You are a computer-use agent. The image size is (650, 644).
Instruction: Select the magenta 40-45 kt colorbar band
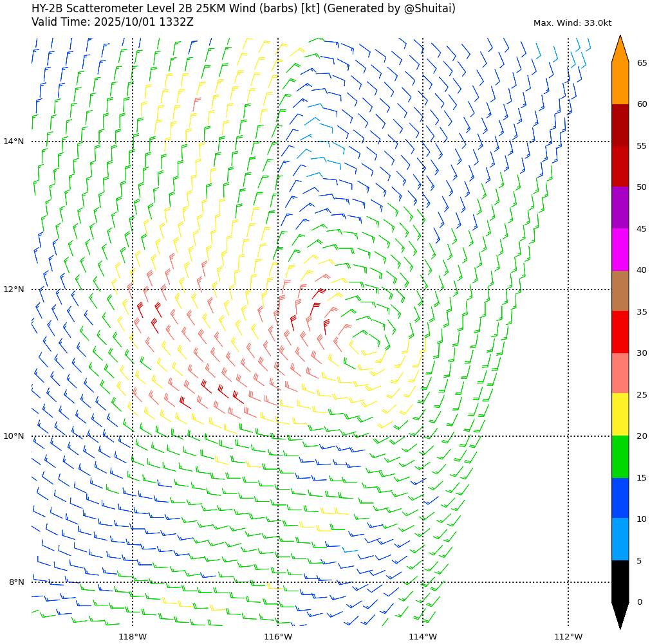[x=620, y=250]
